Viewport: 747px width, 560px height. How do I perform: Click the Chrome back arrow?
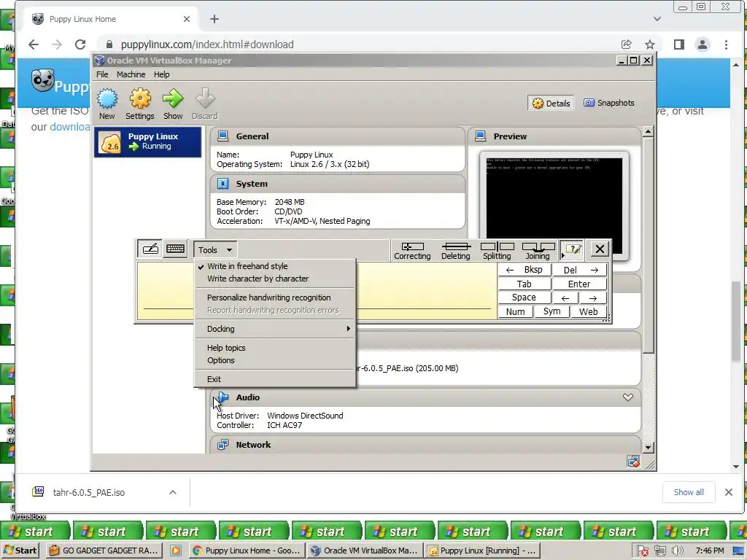34,44
